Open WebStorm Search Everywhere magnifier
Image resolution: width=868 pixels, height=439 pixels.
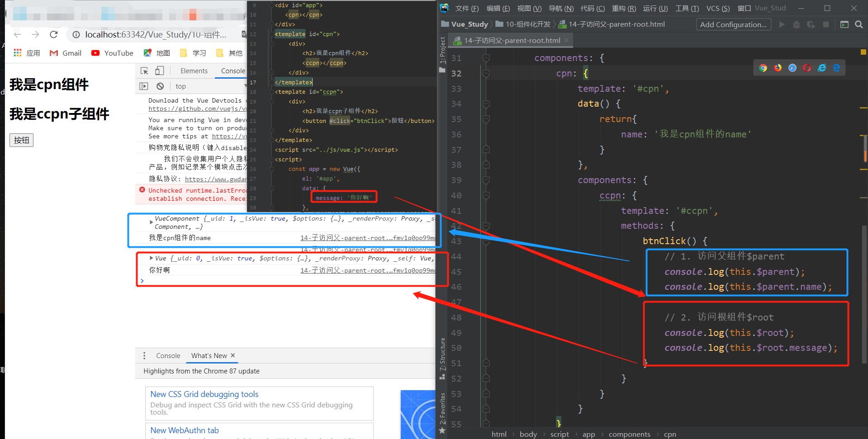859,24
